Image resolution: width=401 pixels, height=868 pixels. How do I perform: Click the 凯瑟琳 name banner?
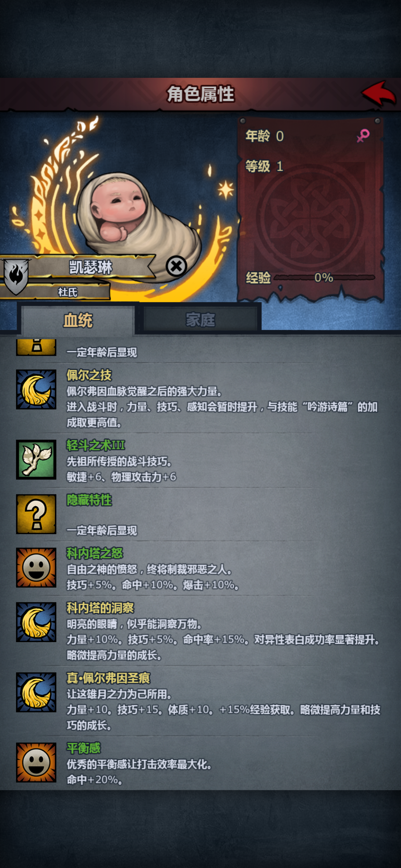click(x=91, y=267)
